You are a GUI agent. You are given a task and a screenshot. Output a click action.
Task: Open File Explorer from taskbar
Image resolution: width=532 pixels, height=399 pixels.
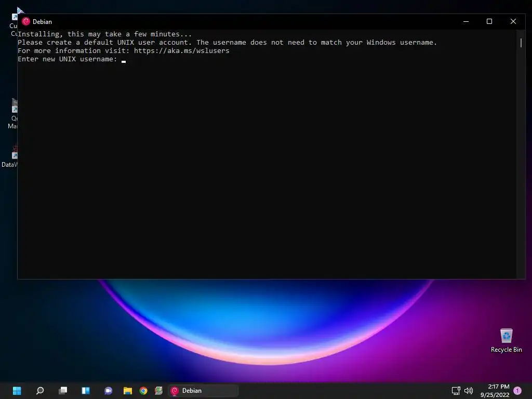[x=128, y=391]
